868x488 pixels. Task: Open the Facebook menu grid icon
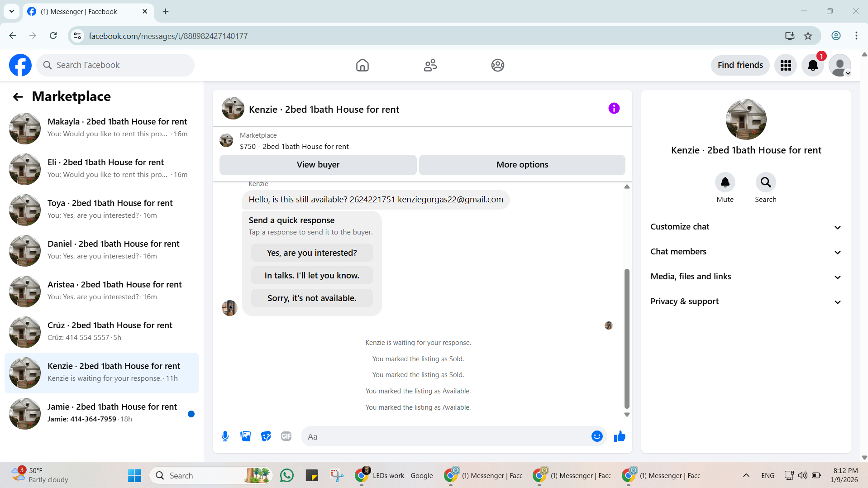pos(786,65)
